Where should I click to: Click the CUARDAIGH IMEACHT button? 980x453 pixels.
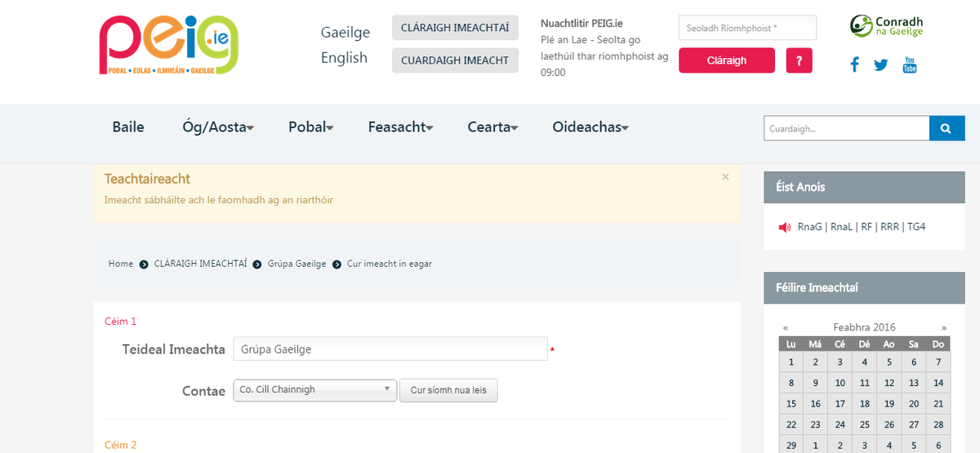pos(456,60)
